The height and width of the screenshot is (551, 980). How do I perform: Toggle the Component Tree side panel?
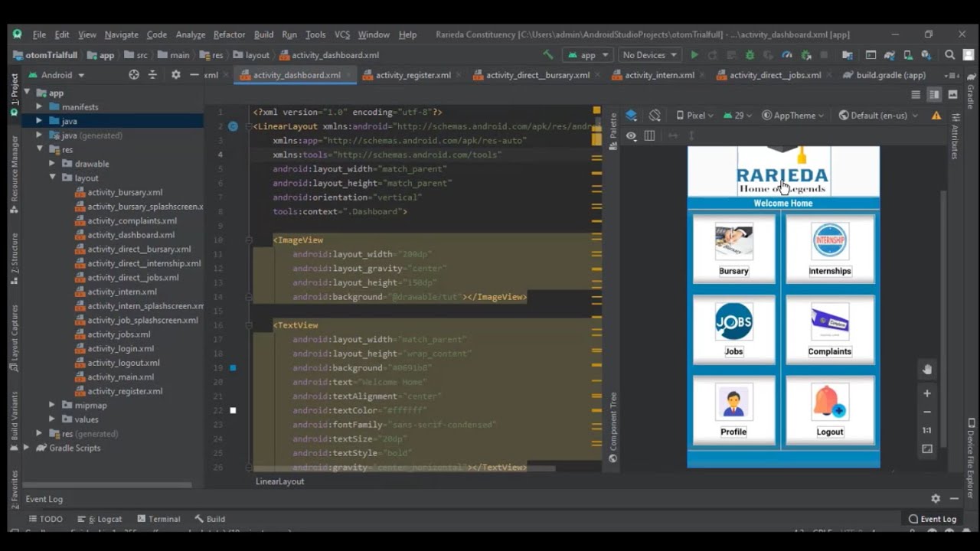point(613,427)
